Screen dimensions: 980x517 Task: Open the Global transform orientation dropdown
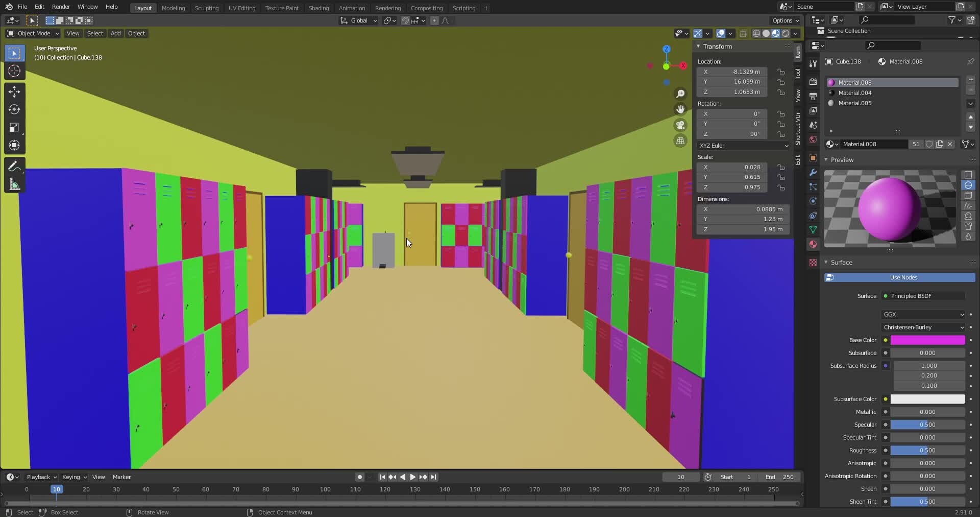(359, 20)
